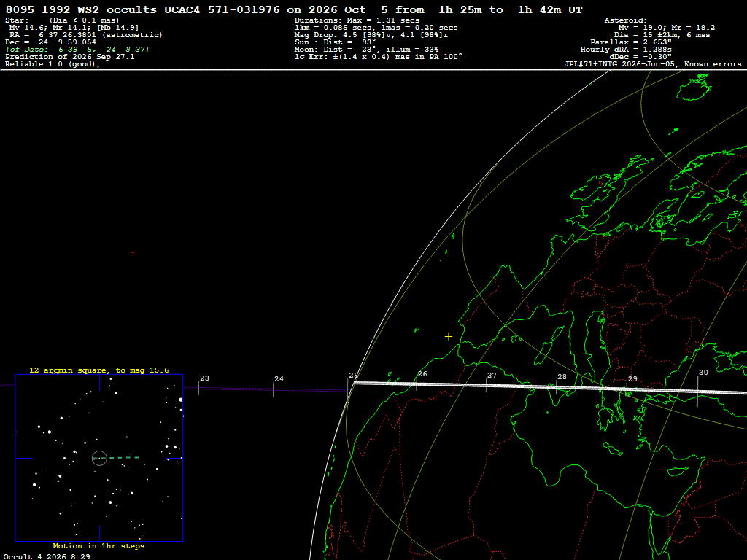The height and width of the screenshot is (560, 747).
Task: Click the yellow cross marker west of Portugal
Action: pyautogui.click(x=449, y=337)
